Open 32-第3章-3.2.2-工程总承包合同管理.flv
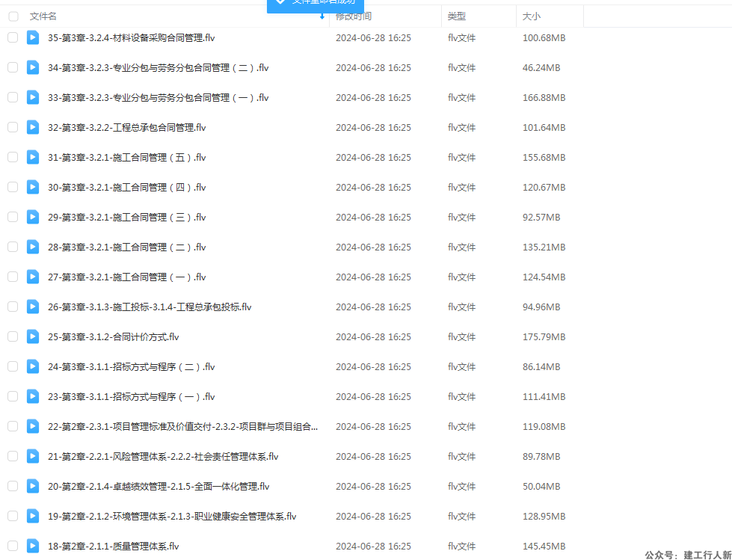The image size is (732, 560). (126, 127)
